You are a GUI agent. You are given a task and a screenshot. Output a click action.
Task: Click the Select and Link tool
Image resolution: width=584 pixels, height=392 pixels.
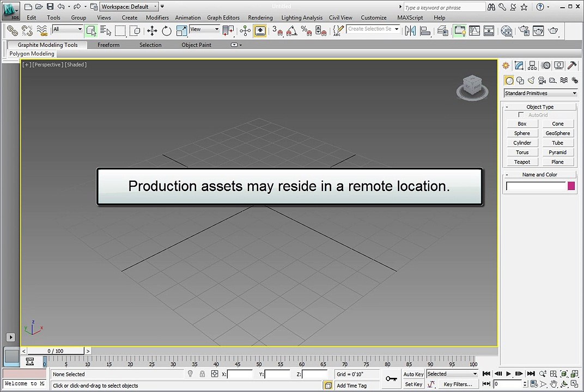[x=13, y=30]
